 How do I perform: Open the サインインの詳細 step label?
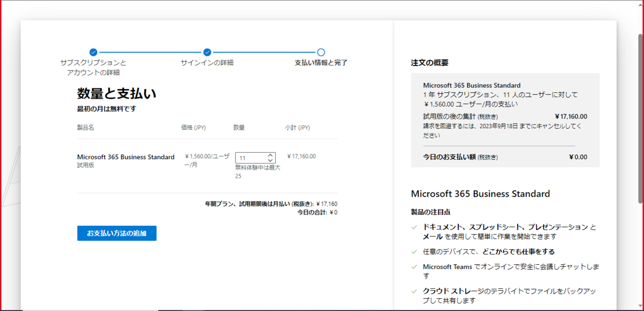207,63
